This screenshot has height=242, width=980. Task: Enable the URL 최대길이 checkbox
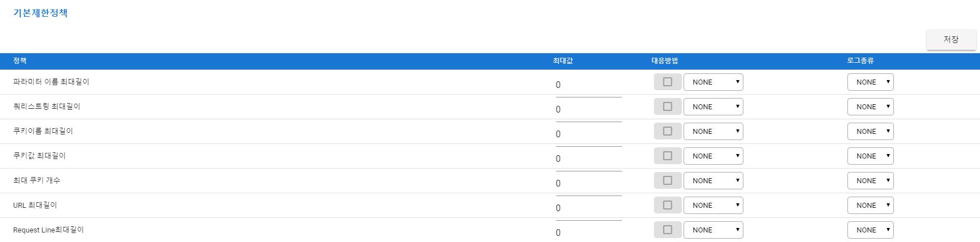667,205
